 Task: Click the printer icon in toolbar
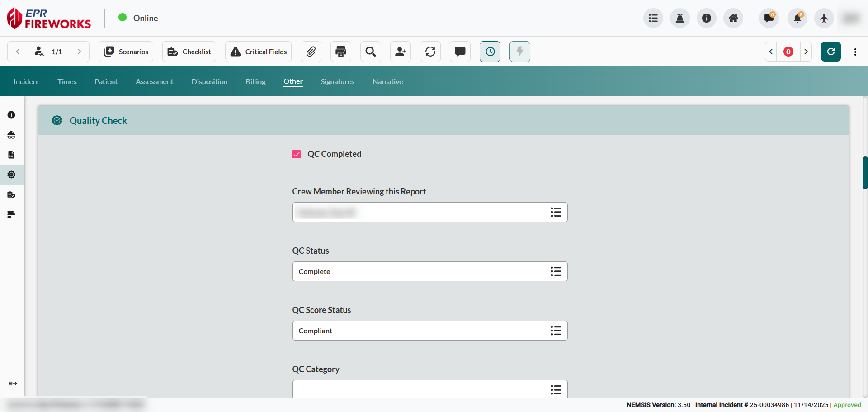click(341, 52)
